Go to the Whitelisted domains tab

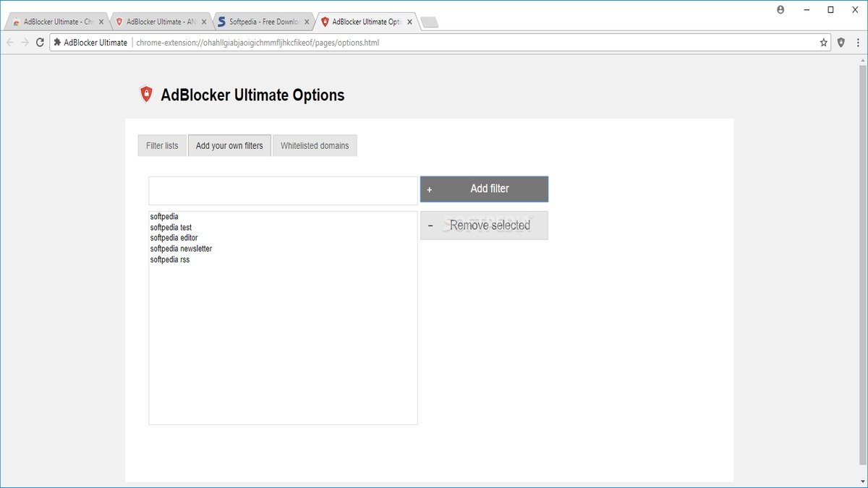point(315,145)
